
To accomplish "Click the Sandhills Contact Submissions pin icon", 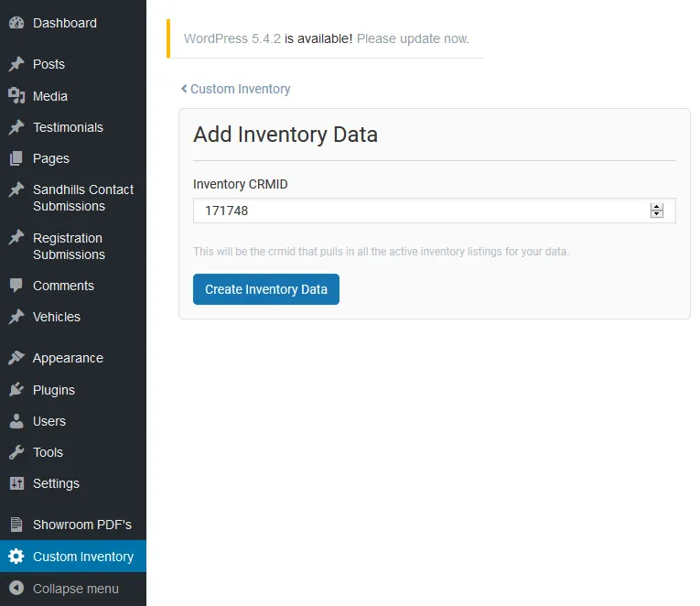I will [16, 189].
